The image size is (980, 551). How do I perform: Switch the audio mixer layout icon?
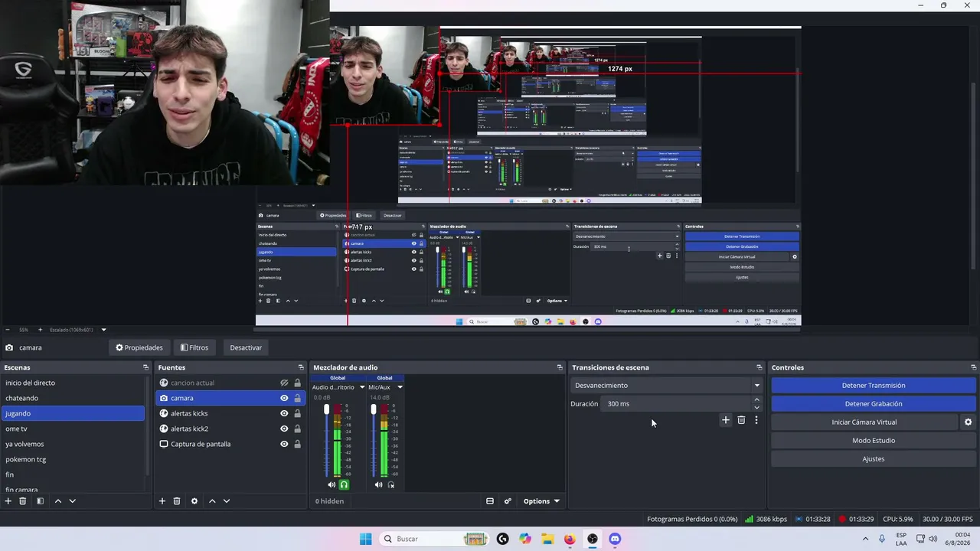tap(490, 501)
